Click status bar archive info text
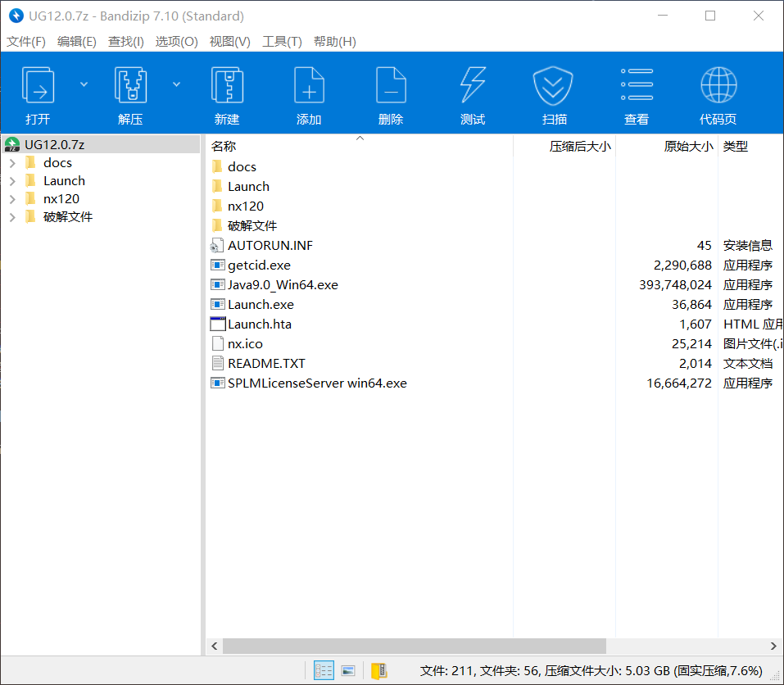784x685 pixels. coord(591,670)
